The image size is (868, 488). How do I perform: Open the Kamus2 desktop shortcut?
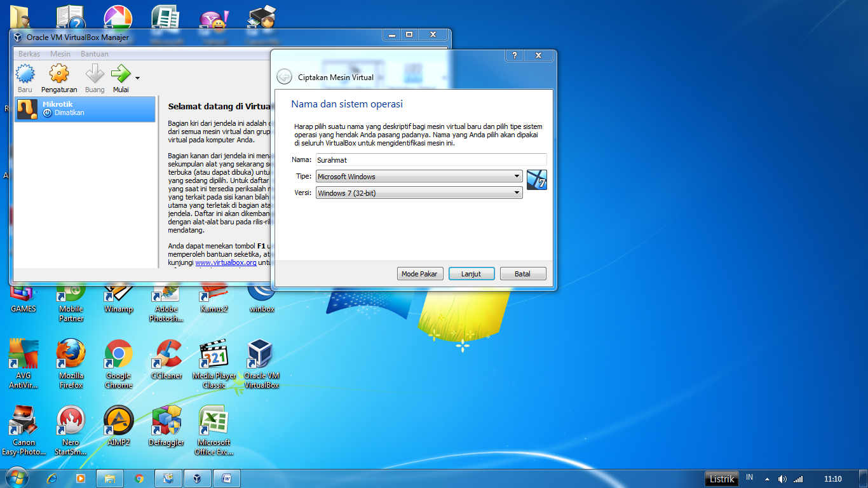[x=214, y=297]
